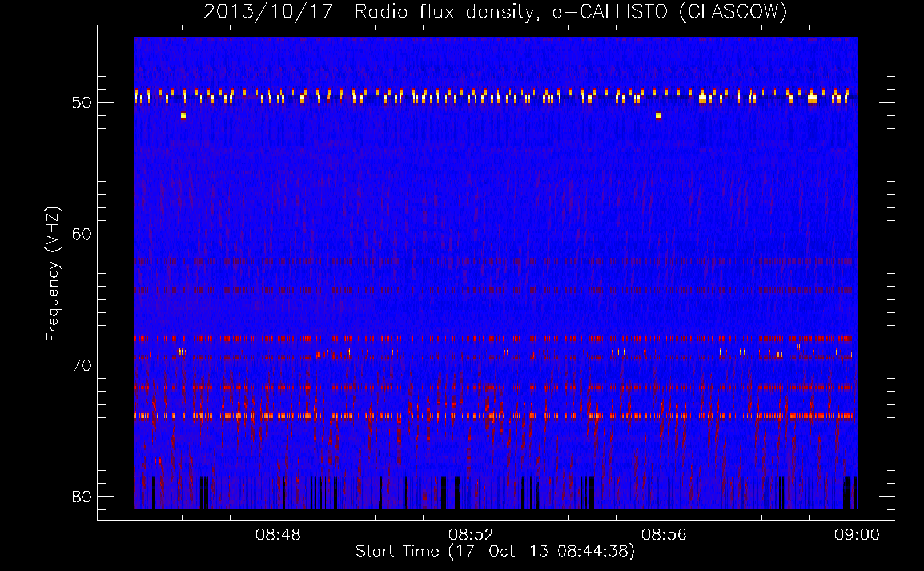The image size is (924, 571).
Task: Click the Start Time axis label
Action: (x=495, y=552)
